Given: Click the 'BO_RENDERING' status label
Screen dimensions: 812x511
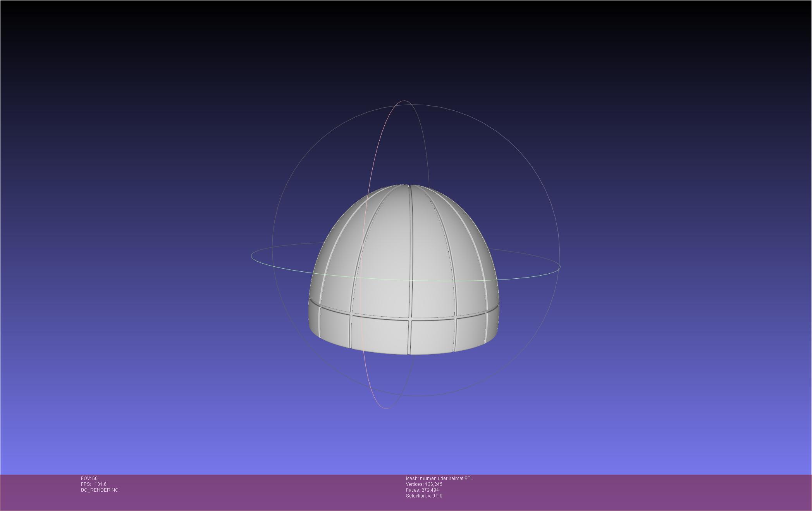Looking at the screenshot, I should 100,490.
